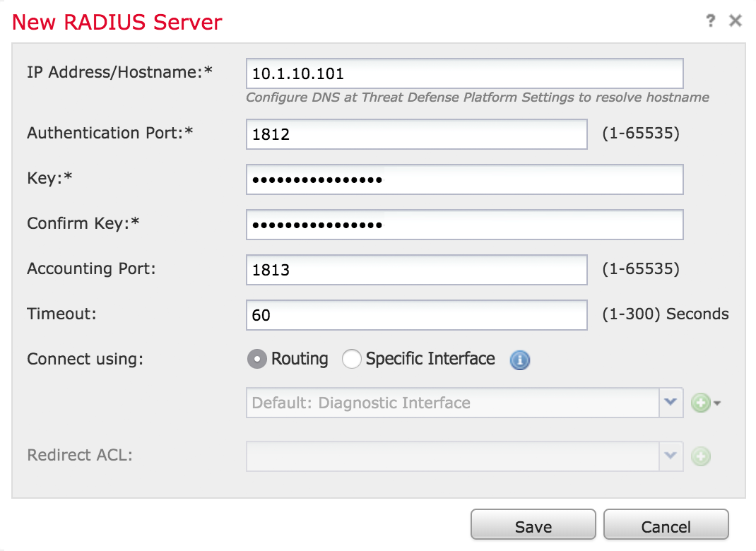The height and width of the screenshot is (551, 756).
Task: Open the Redirect ACL dropdown
Action: [x=671, y=456]
